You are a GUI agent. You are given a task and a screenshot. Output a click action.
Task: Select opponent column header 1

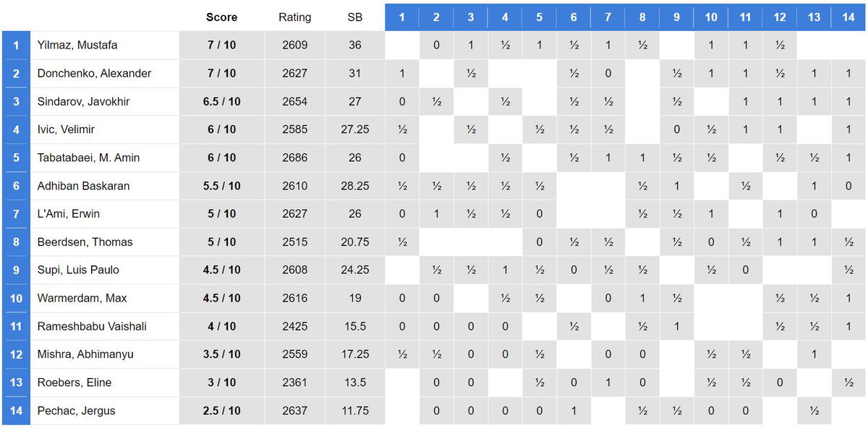point(402,17)
